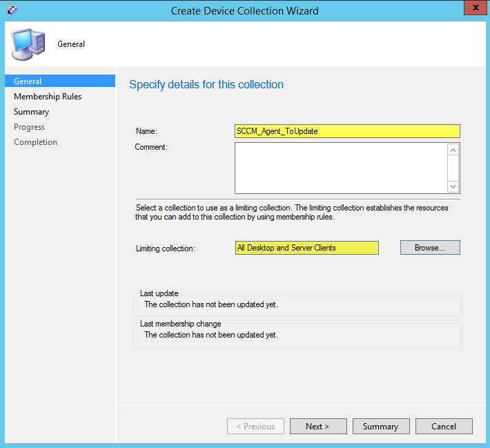The image size is (490, 448).
Task: Click the Limiting collection field
Action: (307, 248)
